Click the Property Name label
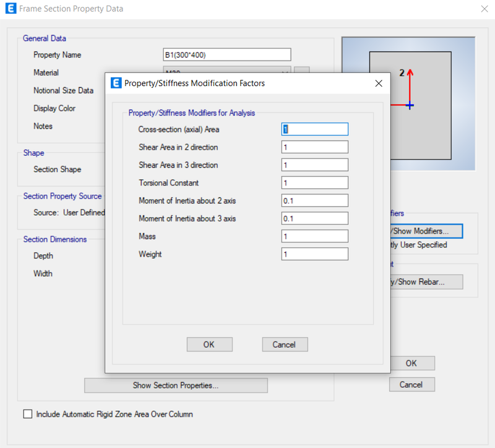This screenshot has height=448, width=495. pyautogui.click(x=57, y=55)
